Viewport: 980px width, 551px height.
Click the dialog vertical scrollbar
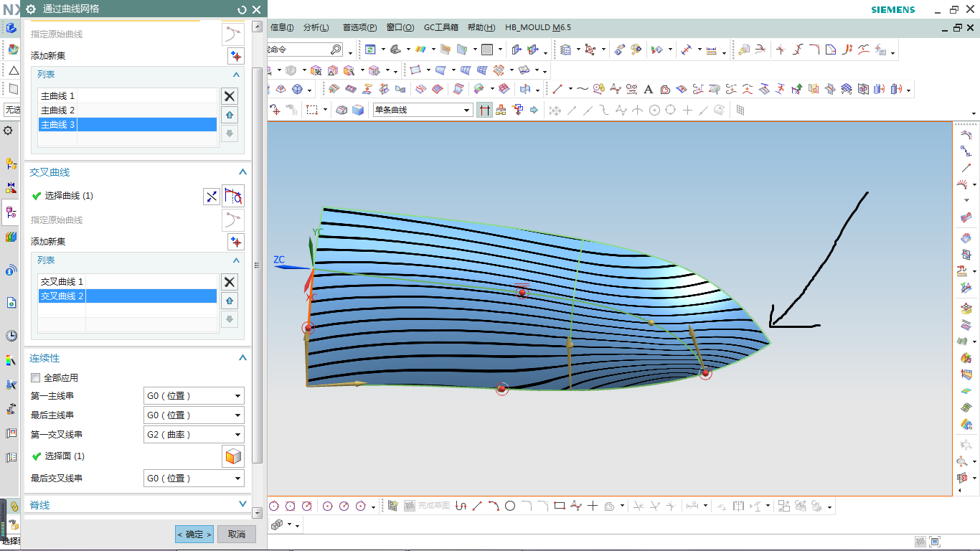pos(258,265)
